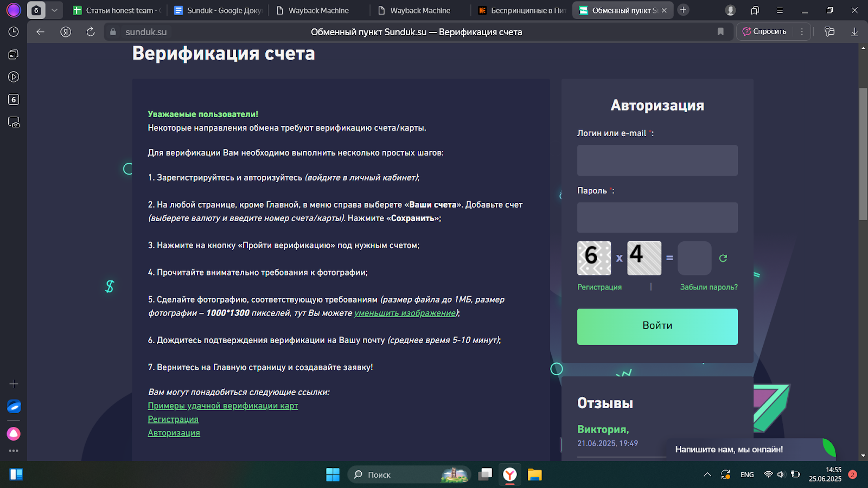Open the downloads arrow icon

click(x=854, y=32)
